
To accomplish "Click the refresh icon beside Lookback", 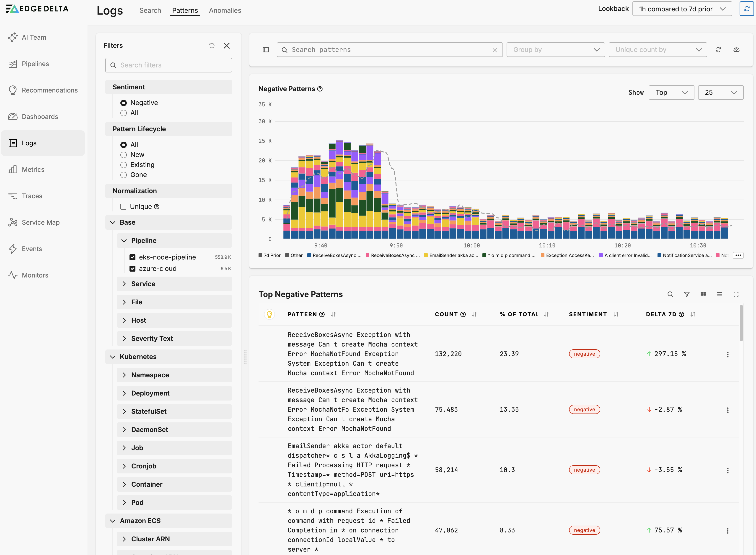I will 746,9.
